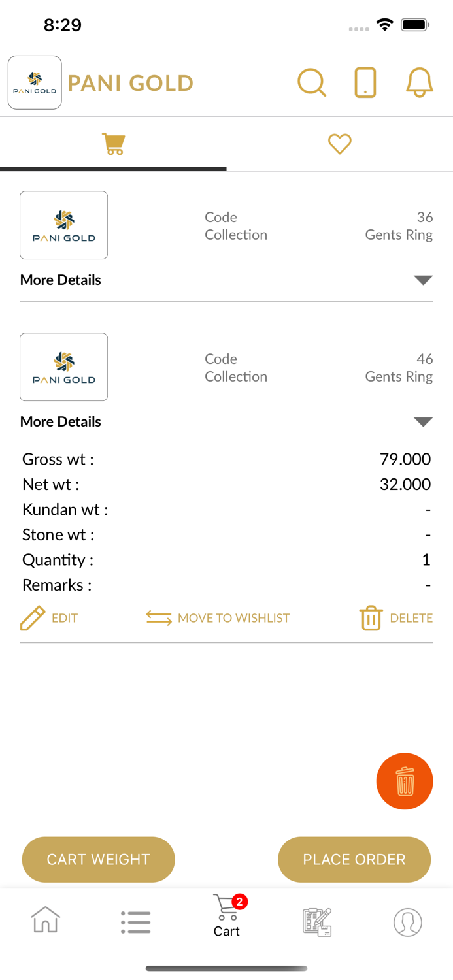Click MOVE TO WISHLIST for the Gents Ring
Viewport: 453px width, 980px height.
[x=218, y=617]
